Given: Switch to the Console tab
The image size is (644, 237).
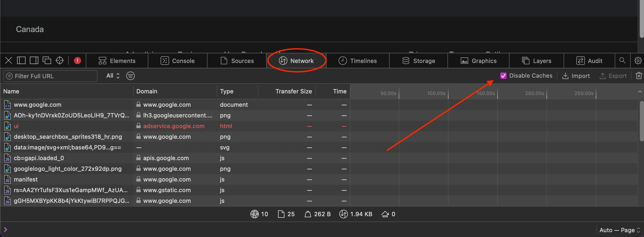Looking at the screenshot, I should (x=178, y=61).
